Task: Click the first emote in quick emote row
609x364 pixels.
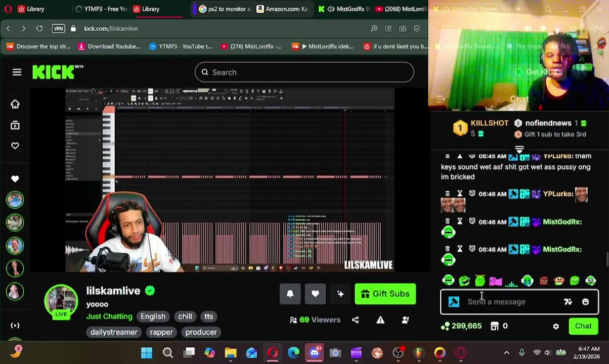Action: pyautogui.click(x=448, y=281)
